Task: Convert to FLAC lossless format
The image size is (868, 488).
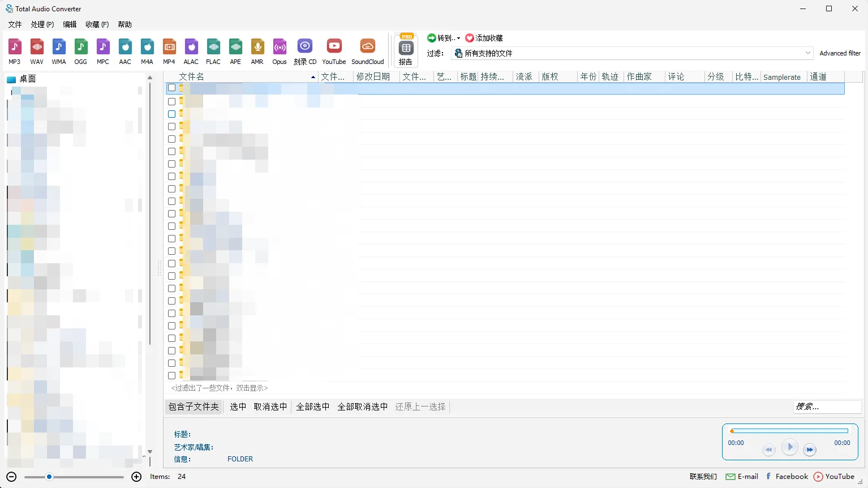Action: (213, 52)
